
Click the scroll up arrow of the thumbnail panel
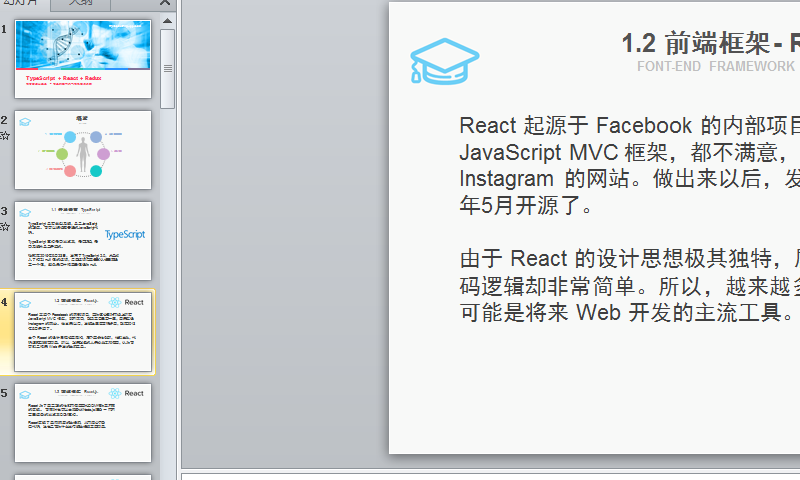coord(167,21)
